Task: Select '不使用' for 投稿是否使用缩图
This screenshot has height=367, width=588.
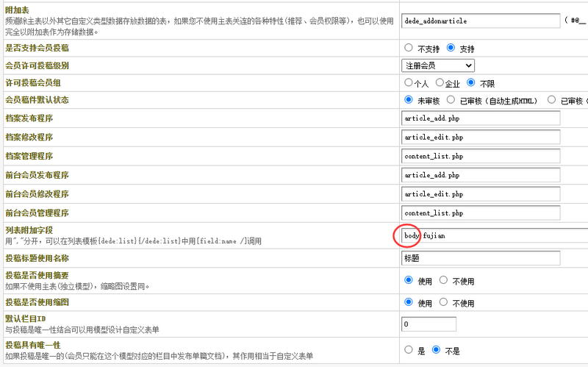Action: [x=443, y=302]
